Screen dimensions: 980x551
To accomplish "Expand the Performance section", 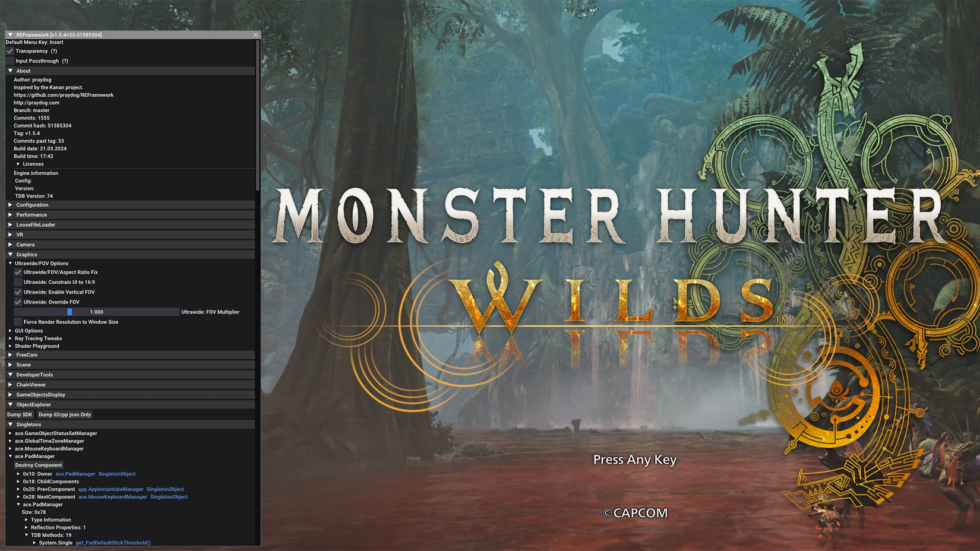I will pos(31,215).
